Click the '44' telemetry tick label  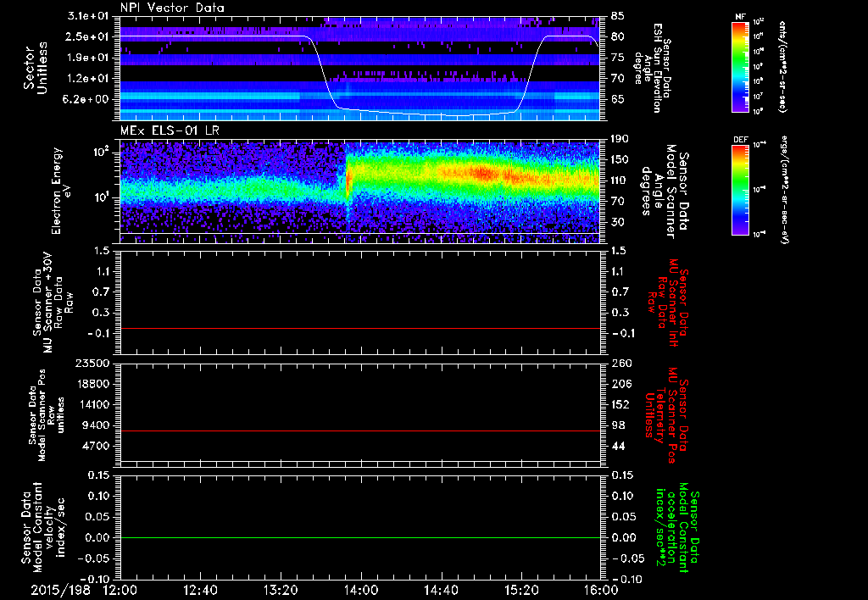(x=618, y=446)
